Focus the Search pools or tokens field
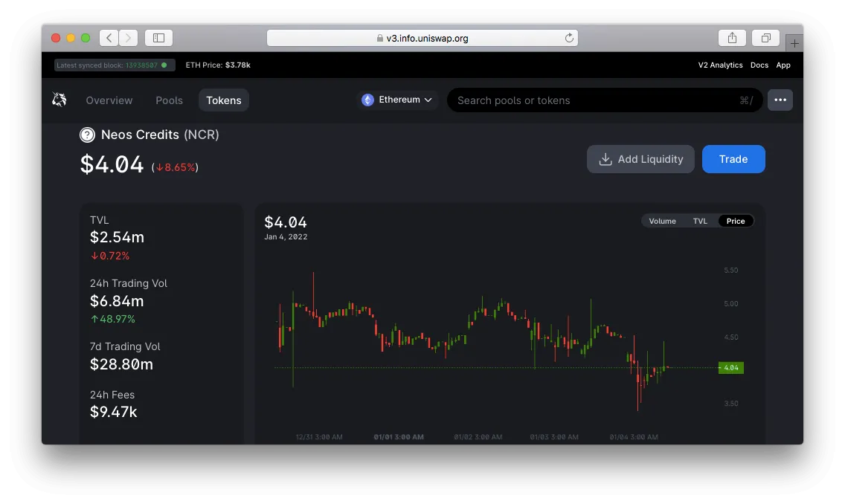Screen dimensions: 845x504 [605, 100]
